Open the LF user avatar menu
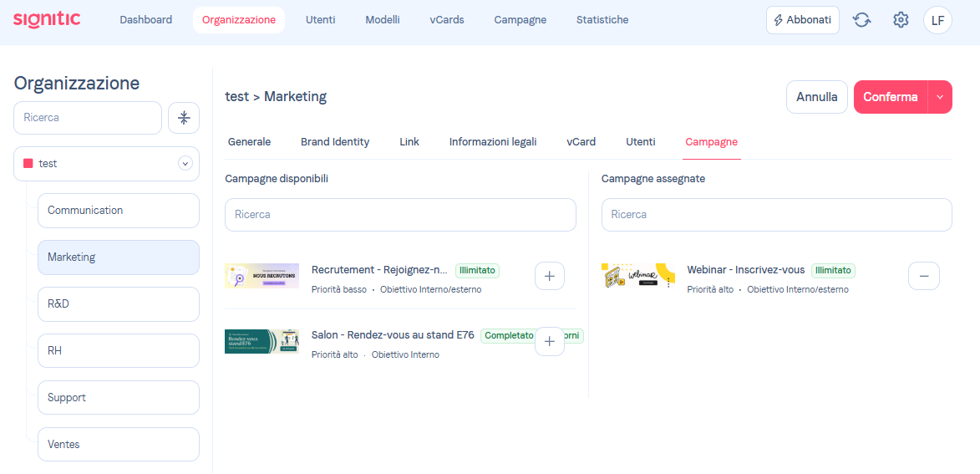Screen dimensions: 980x474 point(937,20)
